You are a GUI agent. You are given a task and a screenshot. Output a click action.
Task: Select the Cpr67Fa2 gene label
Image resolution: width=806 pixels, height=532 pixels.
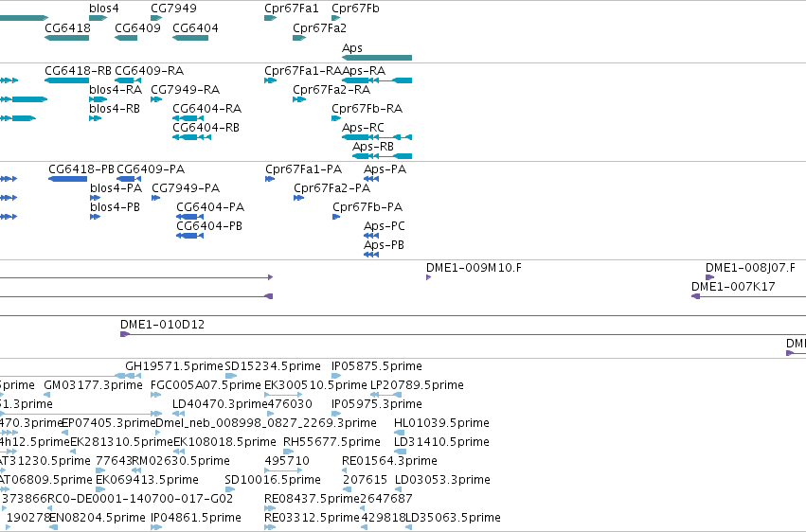[x=320, y=27]
